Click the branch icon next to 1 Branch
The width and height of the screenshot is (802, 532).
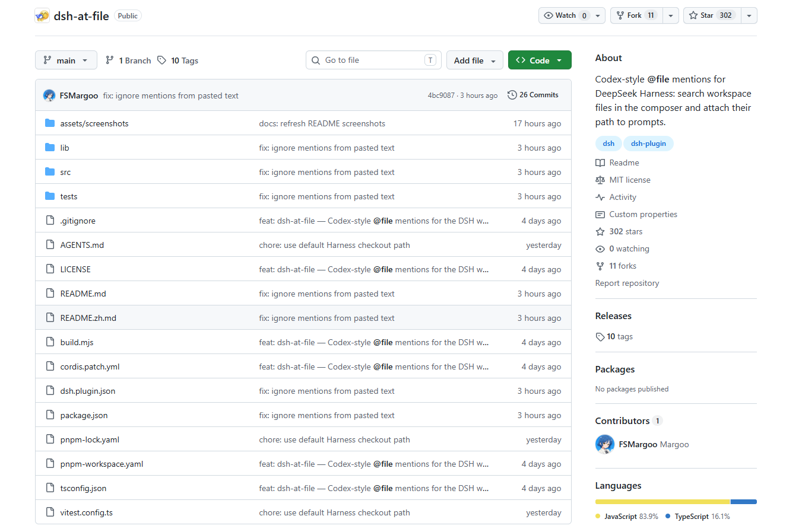(x=110, y=60)
